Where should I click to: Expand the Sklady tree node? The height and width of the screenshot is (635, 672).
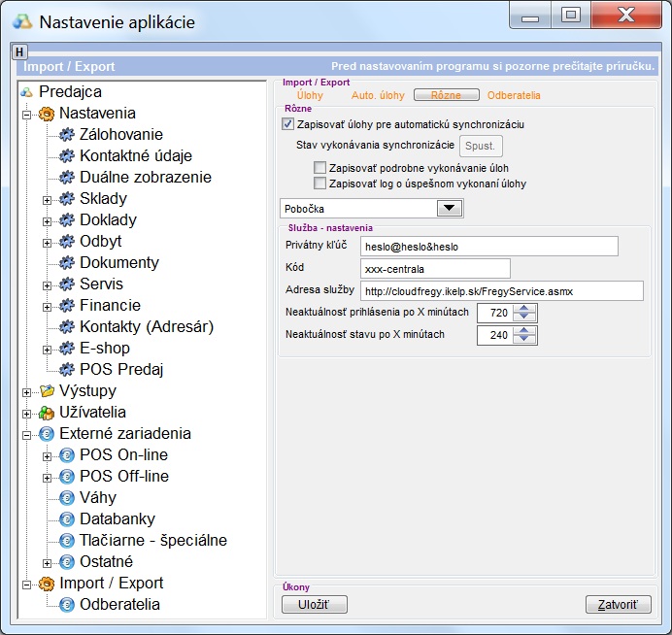pyautogui.click(x=47, y=199)
